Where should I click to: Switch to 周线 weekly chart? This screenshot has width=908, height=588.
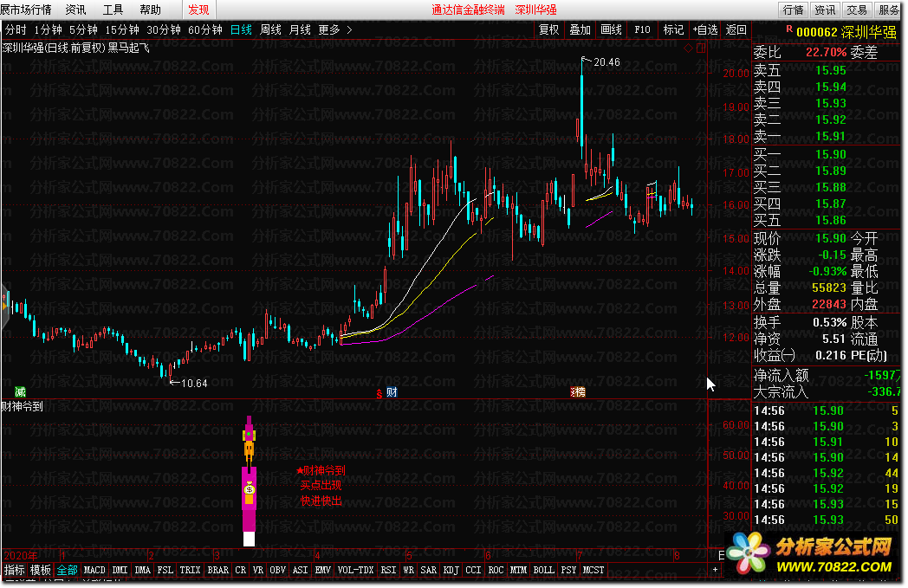coord(270,29)
